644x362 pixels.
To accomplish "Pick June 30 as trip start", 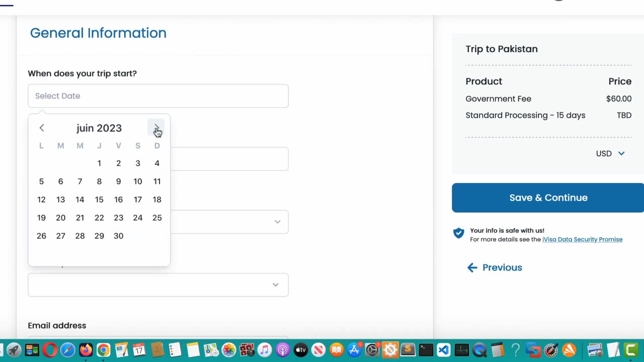I will point(118,236).
